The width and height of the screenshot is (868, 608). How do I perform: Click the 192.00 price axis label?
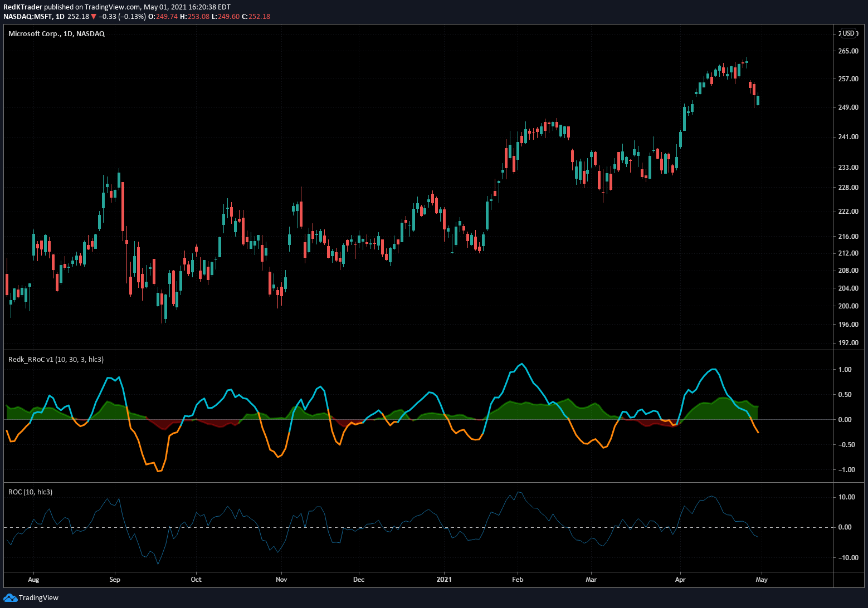848,343
